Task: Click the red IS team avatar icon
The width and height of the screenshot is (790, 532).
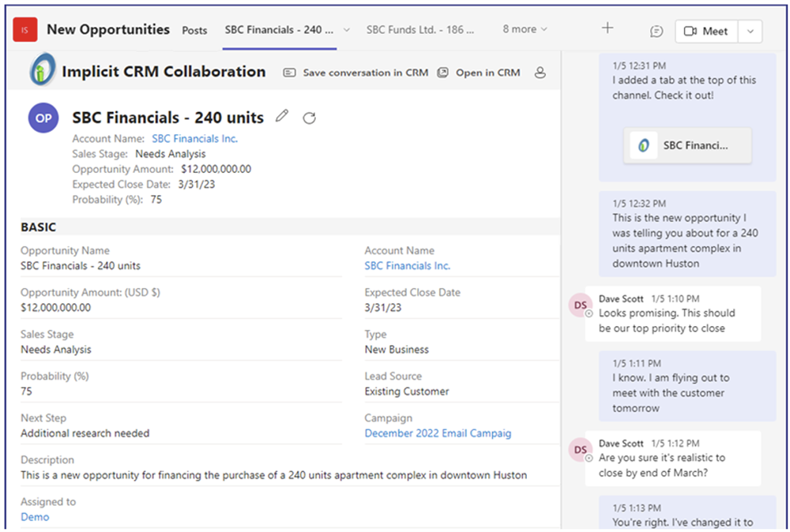Action: 25,31
